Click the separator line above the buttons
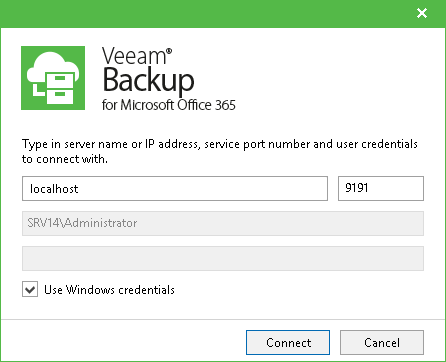 tap(223, 319)
